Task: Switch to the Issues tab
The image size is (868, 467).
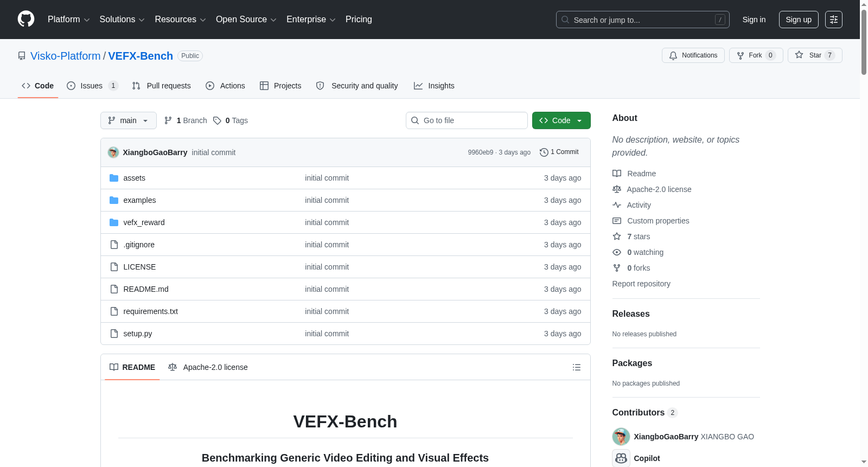Action: [92, 86]
